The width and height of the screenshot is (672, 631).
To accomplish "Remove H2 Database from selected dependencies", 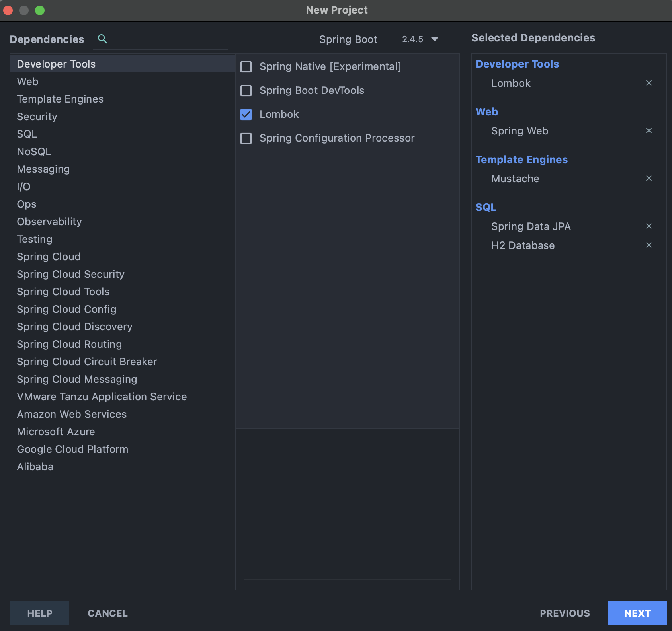I will coord(649,245).
